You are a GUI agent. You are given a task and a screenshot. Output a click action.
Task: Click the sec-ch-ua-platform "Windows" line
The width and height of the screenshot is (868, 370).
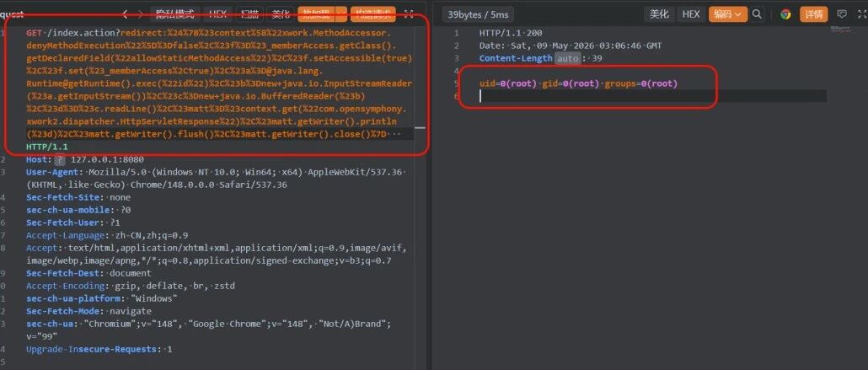[102, 298]
